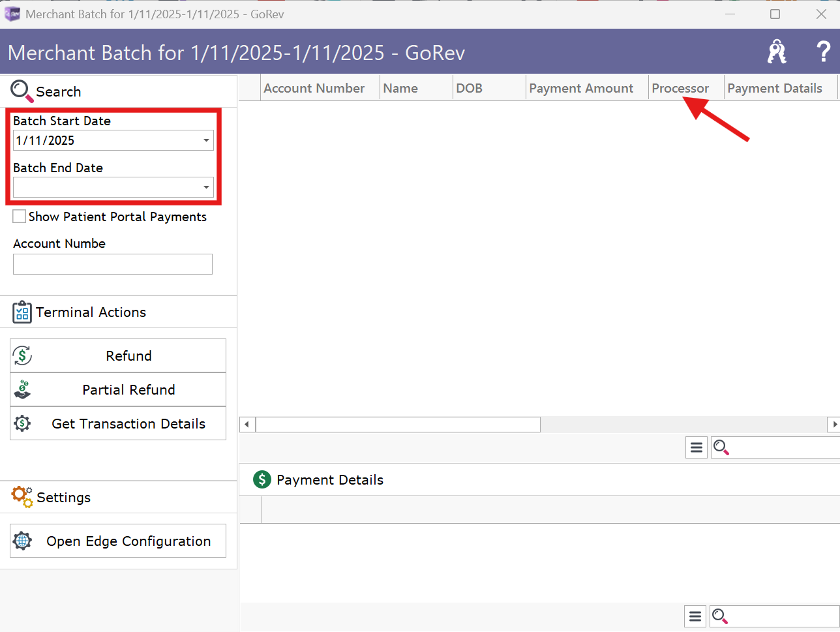
Task: Minimize the GoRev window
Action: [x=730, y=14]
